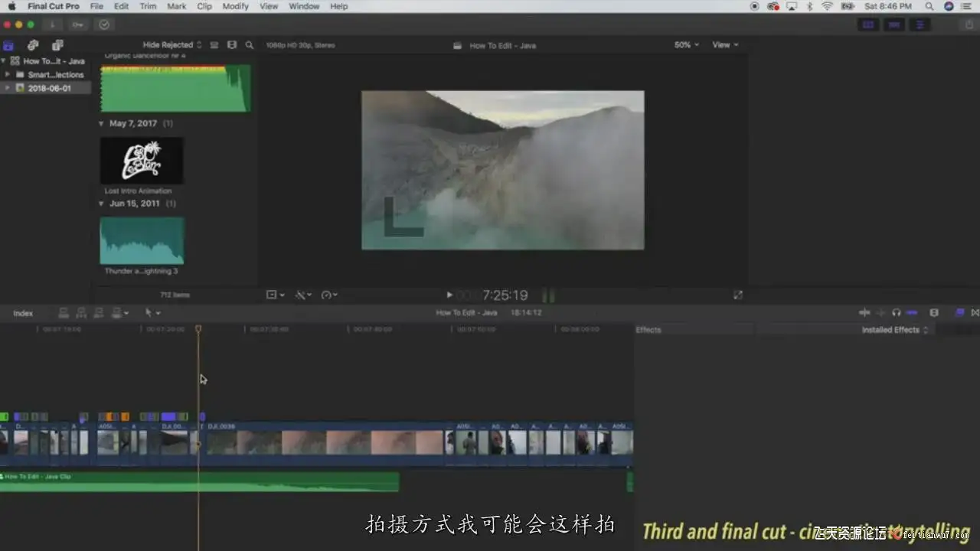Toggle the Effects browser icon
The image size is (980, 551).
point(959,312)
